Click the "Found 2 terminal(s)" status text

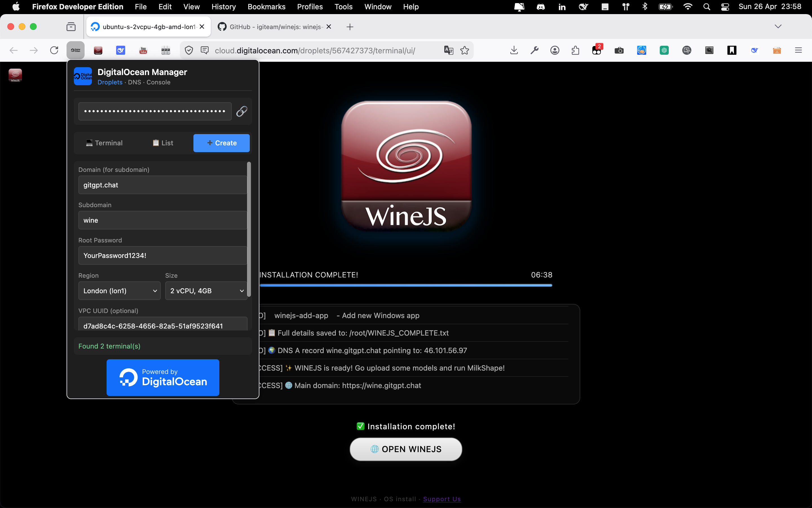pos(109,346)
